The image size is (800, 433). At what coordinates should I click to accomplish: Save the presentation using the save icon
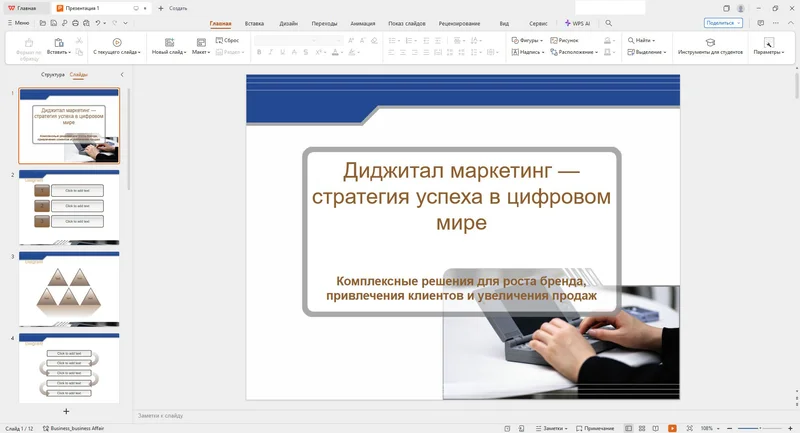pyautogui.click(x=54, y=23)
